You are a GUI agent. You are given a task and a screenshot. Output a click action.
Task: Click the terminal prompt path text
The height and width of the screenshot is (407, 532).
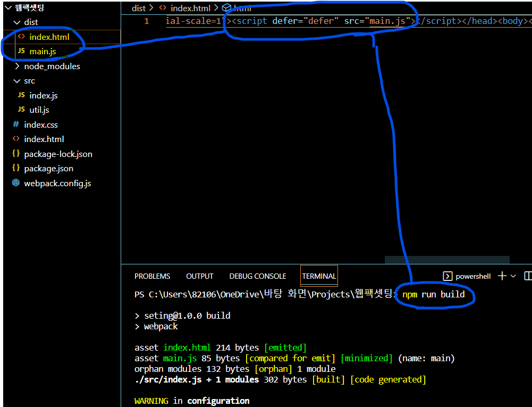pyautogui.click(x=265, y=294)
